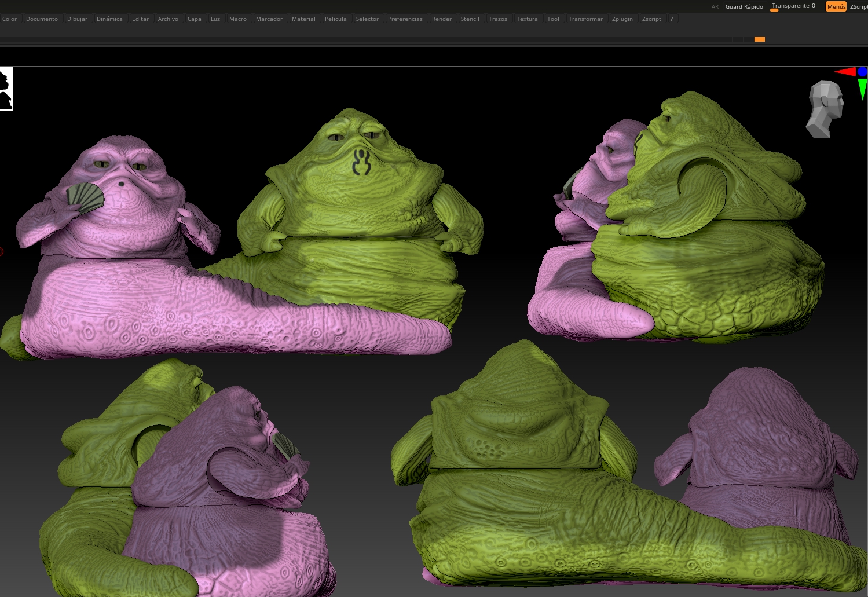Open the Preferencias menu
The height and width of the screenshot is (597, 868).
click(405, 19)
